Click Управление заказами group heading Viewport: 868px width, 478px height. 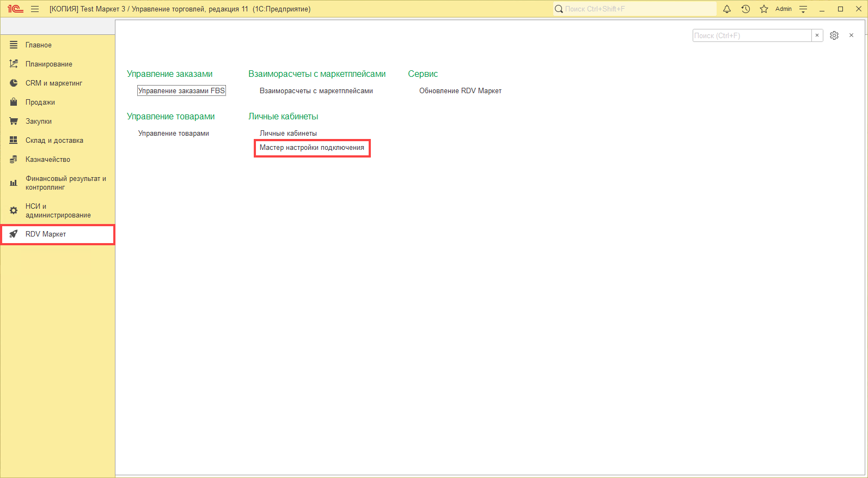point(170,74)
